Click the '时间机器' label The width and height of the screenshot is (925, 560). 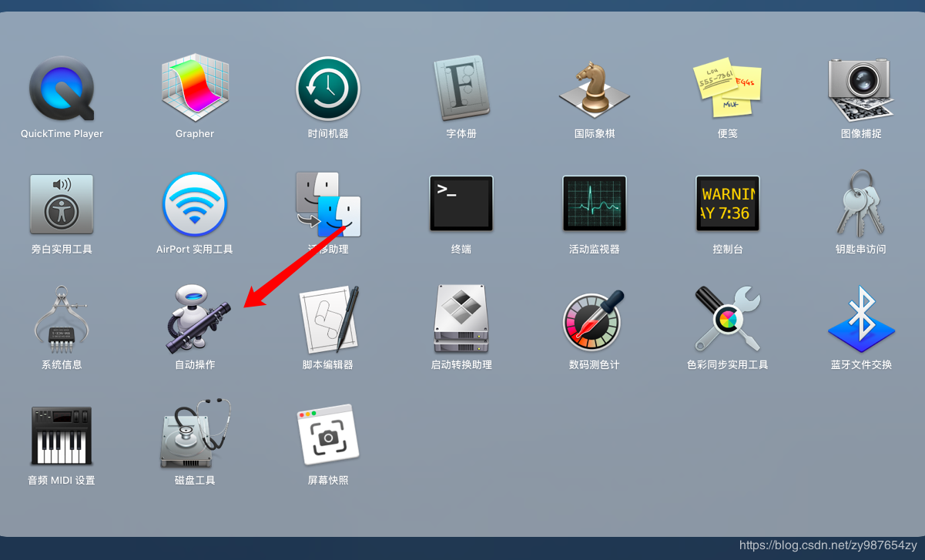point(328,134)
